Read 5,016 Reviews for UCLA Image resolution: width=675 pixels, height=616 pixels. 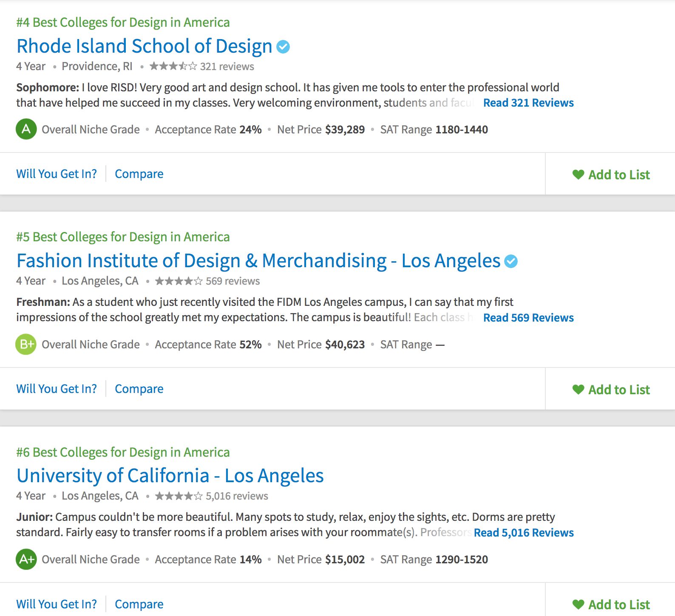524,533
